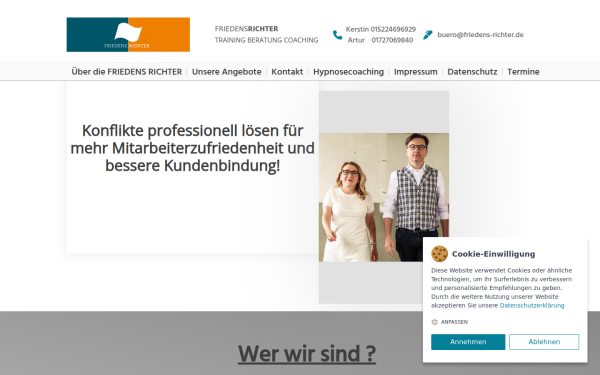Click Artur's phone number 01727069840
The height and width of the screenshot is (375, 600).
[392, 40]
